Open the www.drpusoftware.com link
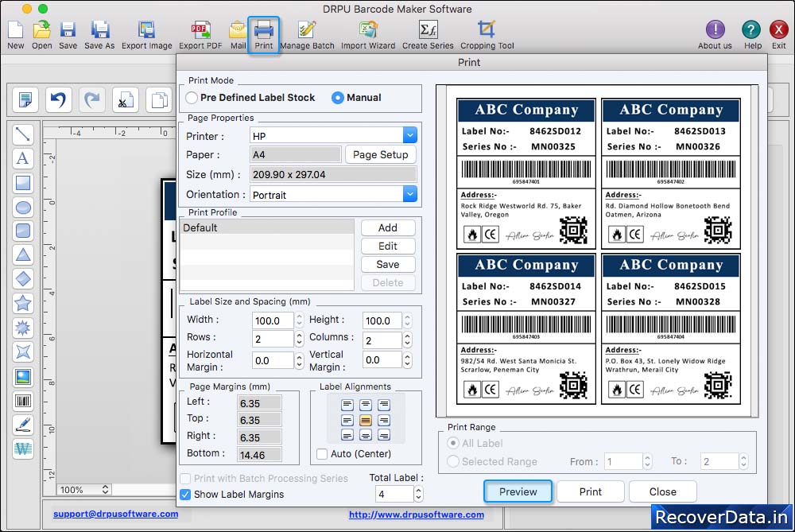Viewport: 795px width, 532px height. point(417,515)
